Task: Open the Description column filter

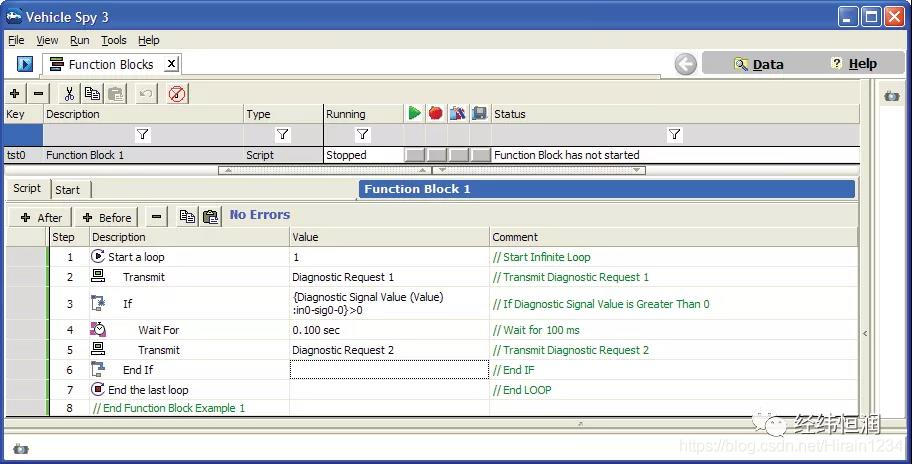Action: pos(142,135)
